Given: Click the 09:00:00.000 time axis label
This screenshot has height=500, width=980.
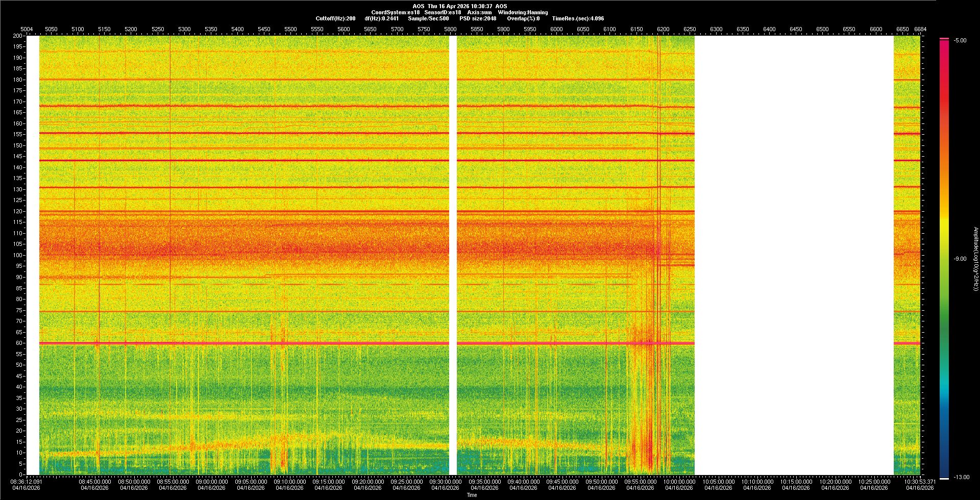Looking at the screenshot, I should click(211, 482).
